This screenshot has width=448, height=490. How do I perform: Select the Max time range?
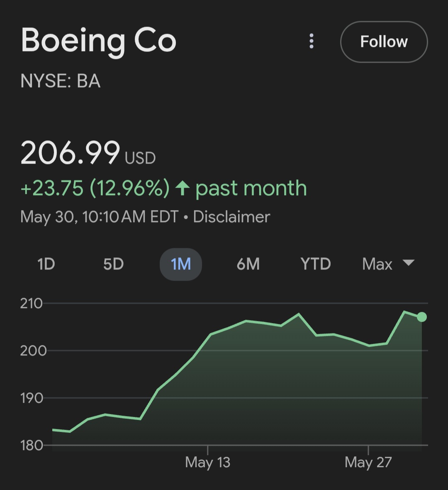[377, 264]
